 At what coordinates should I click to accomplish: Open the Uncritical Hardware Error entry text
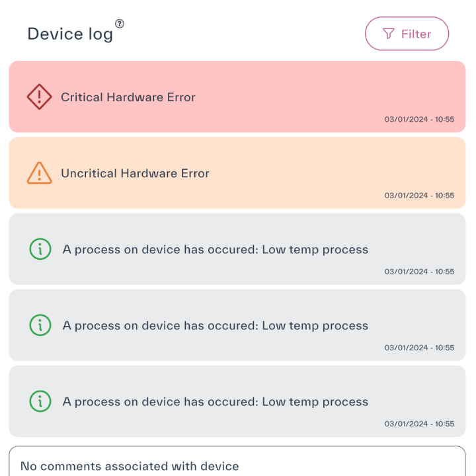[x=135, y=173]
